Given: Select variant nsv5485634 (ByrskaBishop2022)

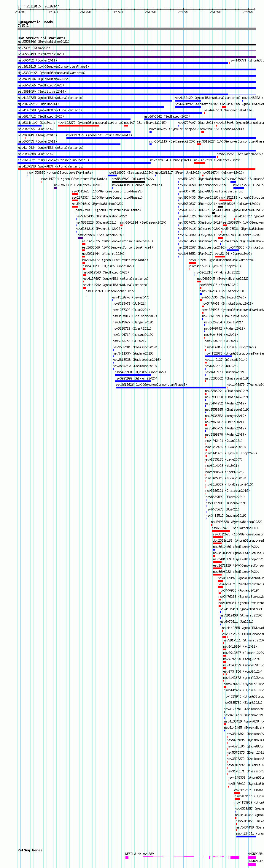Looking at the screenshot, I should (43, 79).
